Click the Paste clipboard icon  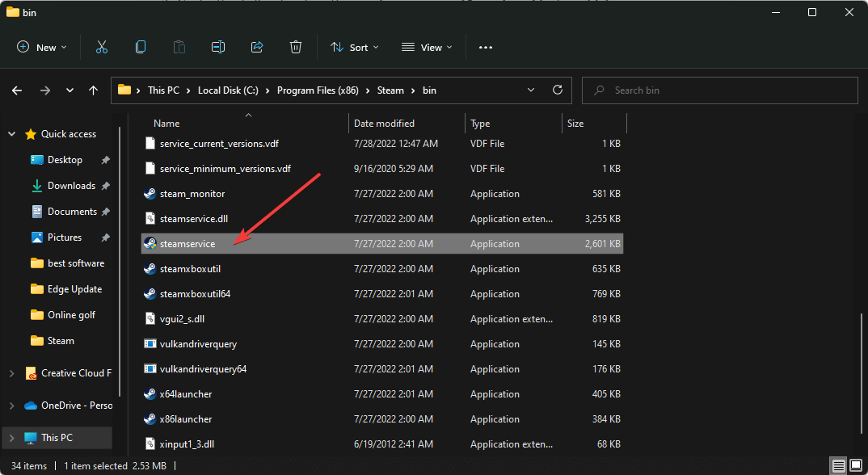[x=179, y=47]
